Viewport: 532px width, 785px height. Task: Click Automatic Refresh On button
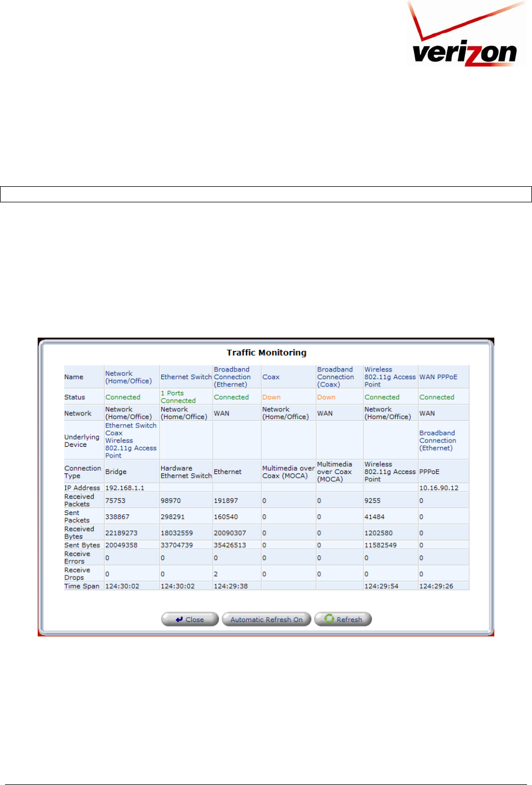click(x=267, y=619)
